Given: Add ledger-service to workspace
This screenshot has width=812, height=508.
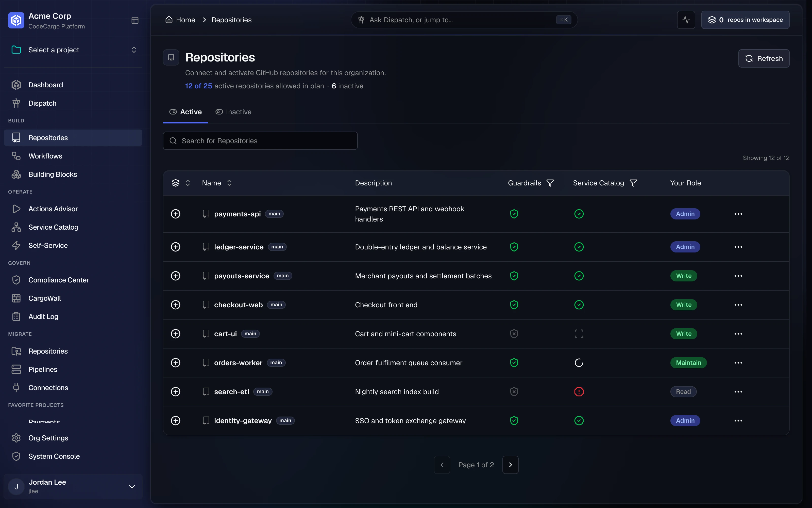Looking at the screenshot, I should pyautogui.click(x=176, y=247).
